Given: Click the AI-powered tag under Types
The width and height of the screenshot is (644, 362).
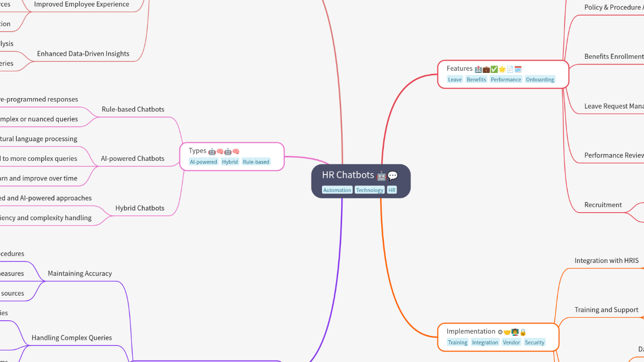Looking at the screenshot, I should (204, 162).
